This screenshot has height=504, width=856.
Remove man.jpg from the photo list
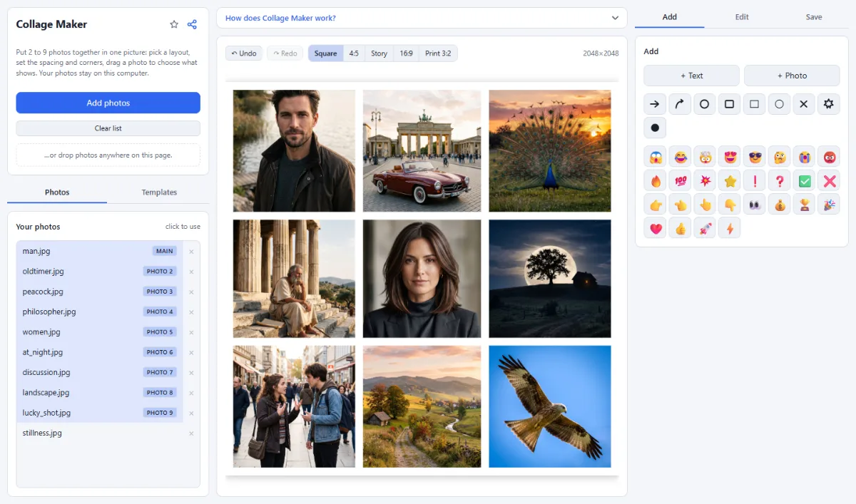tap(191, 252)
